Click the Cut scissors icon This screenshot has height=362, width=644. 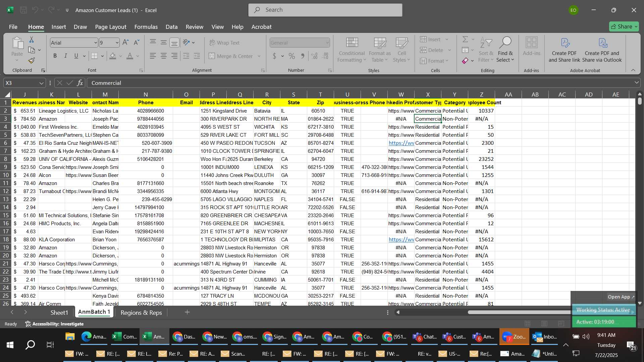coord(32,40)
